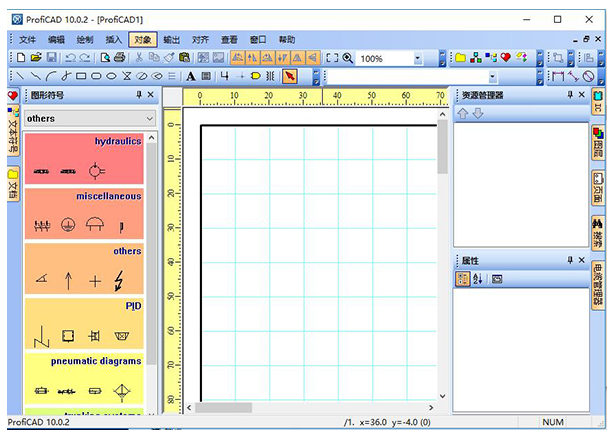Click the circle diameter dimension icon
This screenshot has height=434, width=613.
(x=588, y=76)
